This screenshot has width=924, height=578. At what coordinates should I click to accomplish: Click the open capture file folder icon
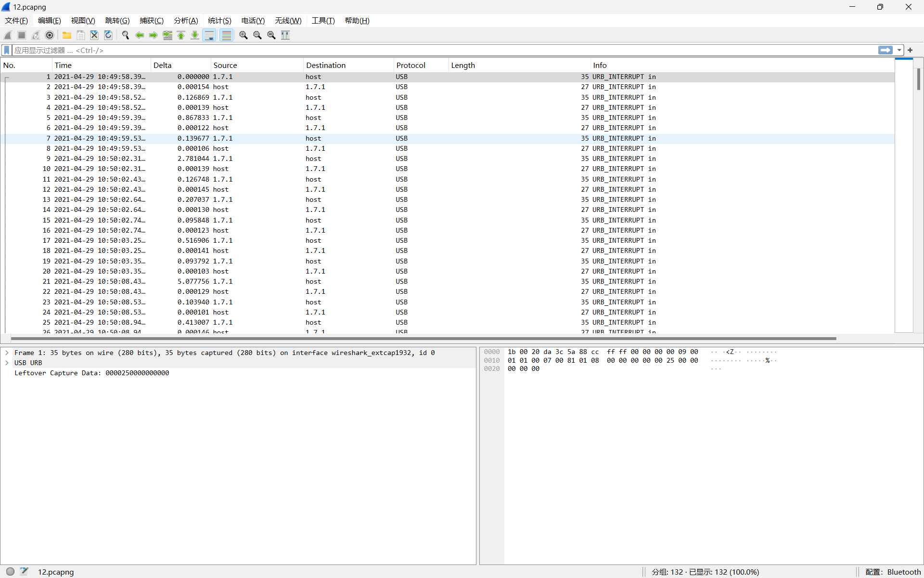click(67, 35)
